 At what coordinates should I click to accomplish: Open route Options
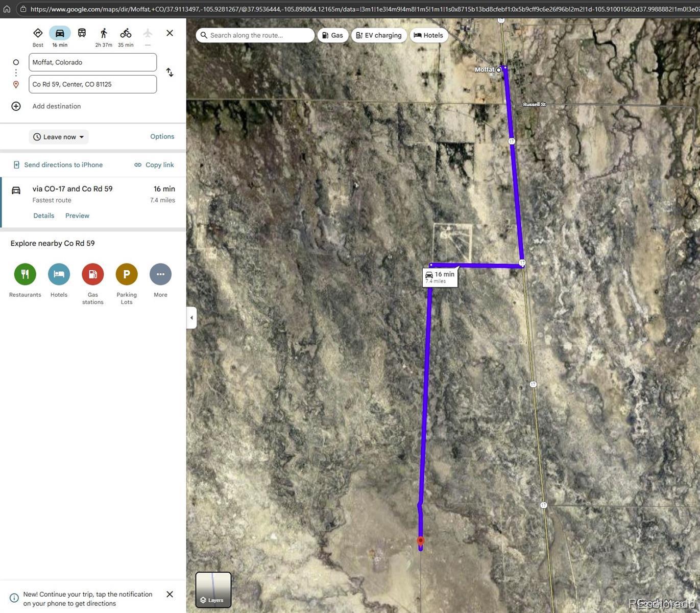tap(162, 136)
